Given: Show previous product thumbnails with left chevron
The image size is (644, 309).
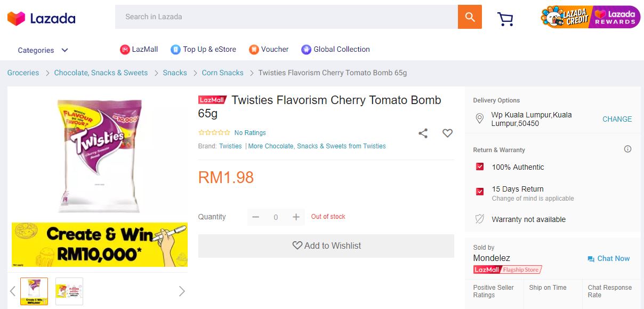Looking at the screenshot, I should click(x=13, y=291).
